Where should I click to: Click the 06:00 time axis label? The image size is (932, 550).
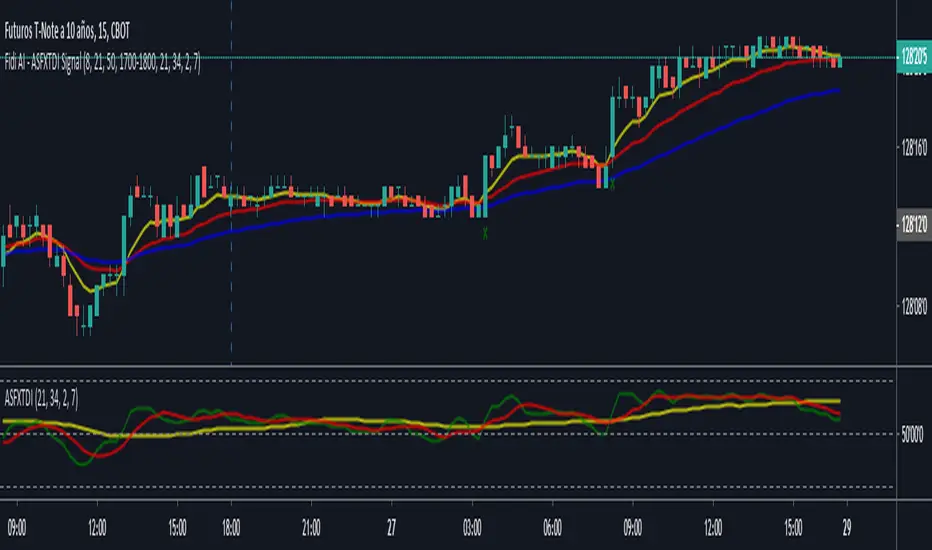pos(552,527)
